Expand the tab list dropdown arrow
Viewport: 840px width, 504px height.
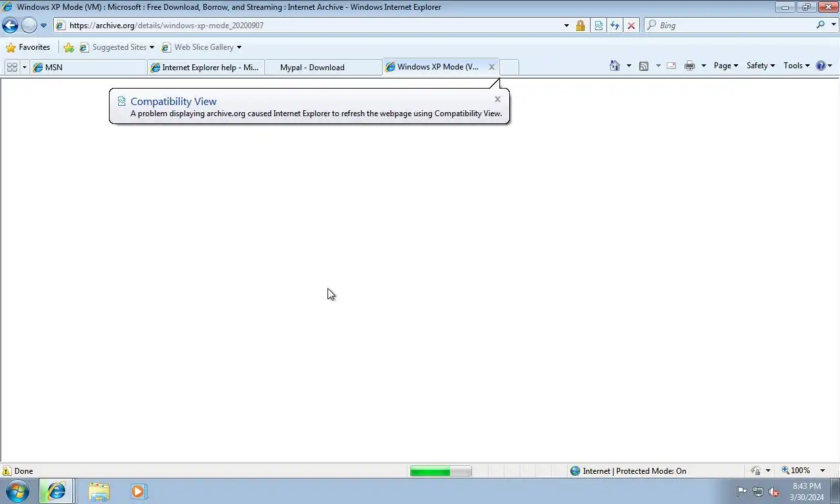[x=25, y=67]
